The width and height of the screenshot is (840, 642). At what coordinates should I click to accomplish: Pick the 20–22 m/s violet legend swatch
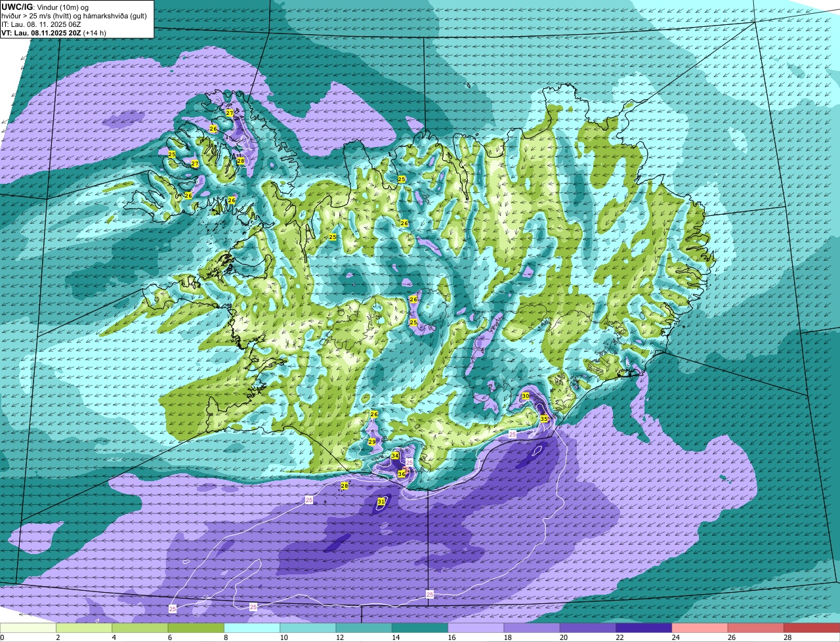point(588,628)
